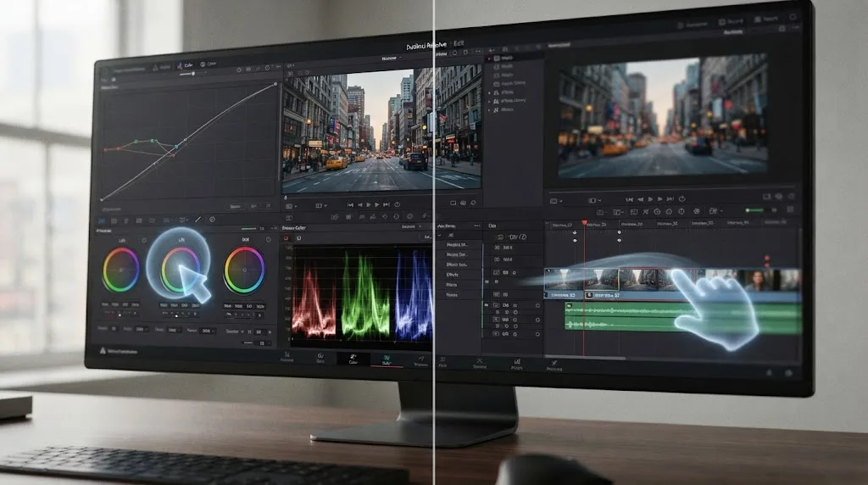Reset the rightmost color wheel using its reset icon

click(269, 240)
